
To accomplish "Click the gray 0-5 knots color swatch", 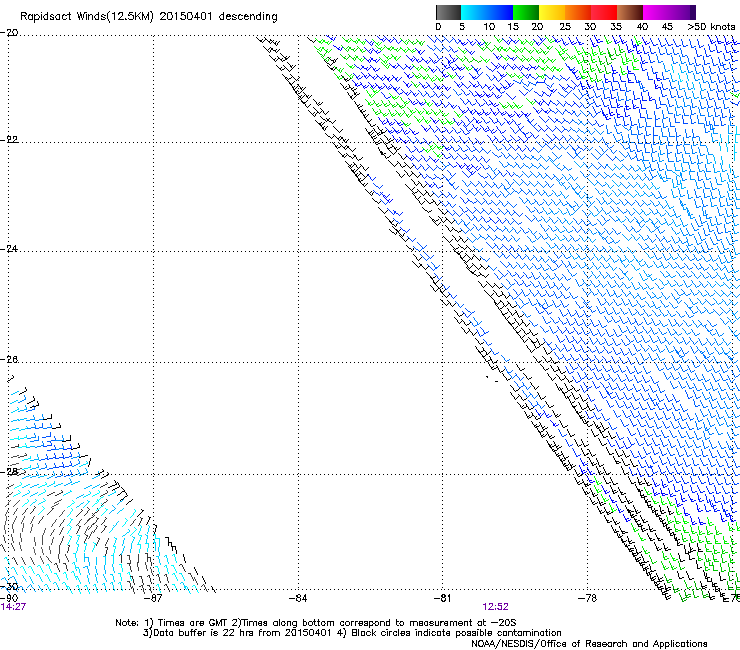I will tap(448, 12).
